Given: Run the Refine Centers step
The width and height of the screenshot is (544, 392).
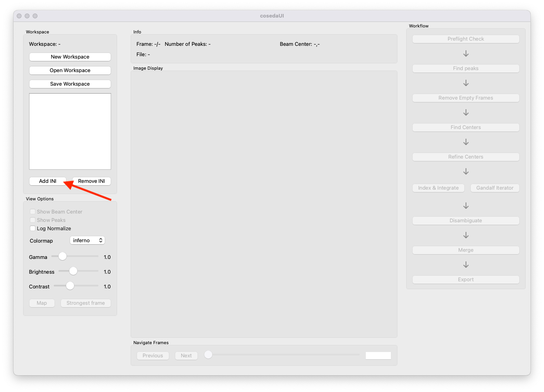Looking at the screenshot, I should click(466, 157).
